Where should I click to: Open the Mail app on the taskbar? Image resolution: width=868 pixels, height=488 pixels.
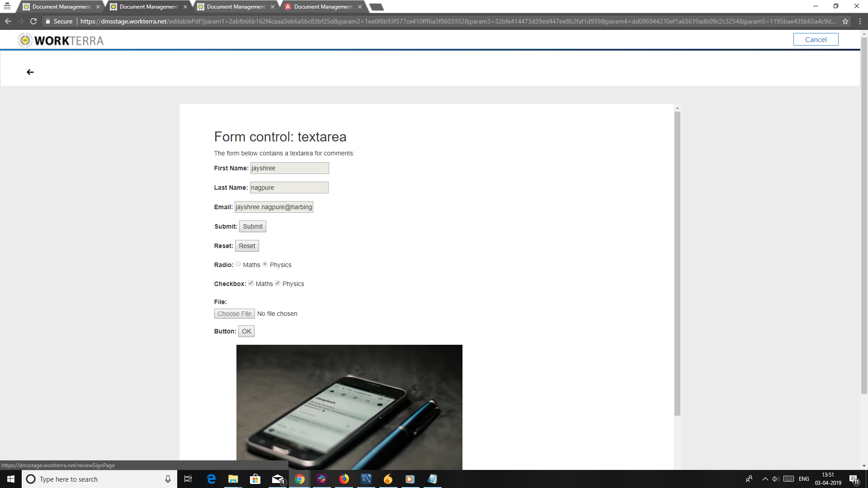pyautogui.click(x=278, y=479)
